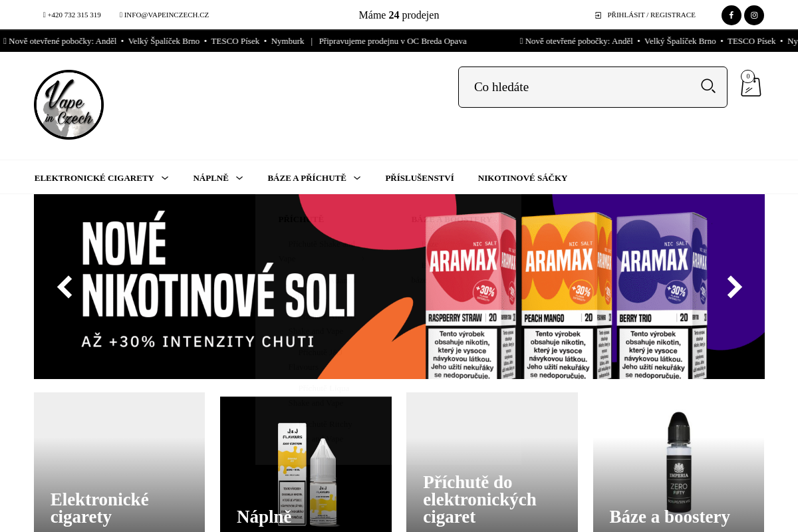Expand the Báze a příchutě chevron
798x532 pixels.
(357, 178)
